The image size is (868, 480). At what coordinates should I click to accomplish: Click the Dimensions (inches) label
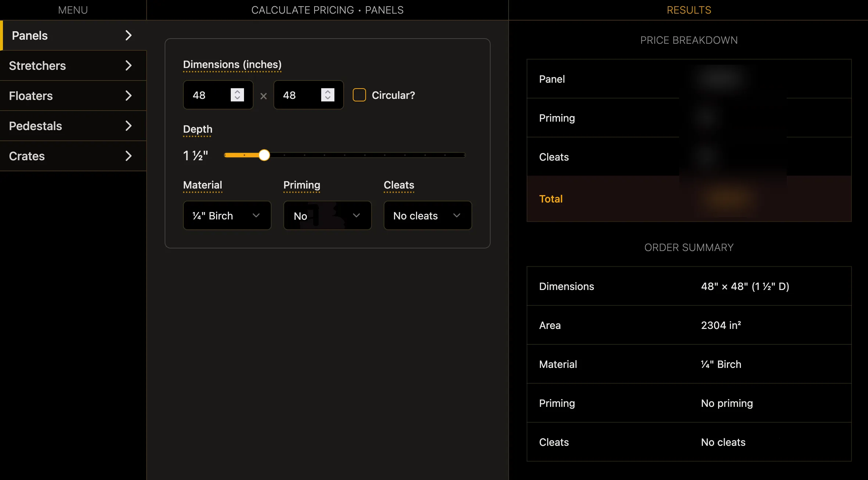click(232, 64)
